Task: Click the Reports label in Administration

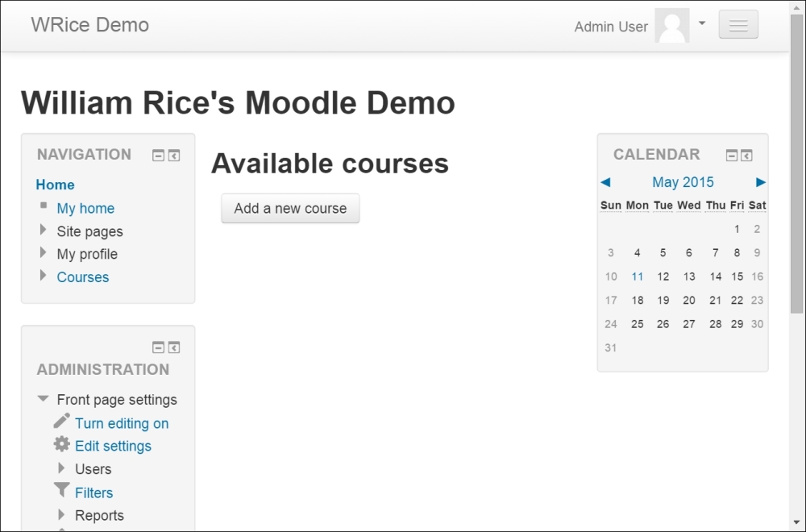Action: pyautogui.click(x=99, y=515)
